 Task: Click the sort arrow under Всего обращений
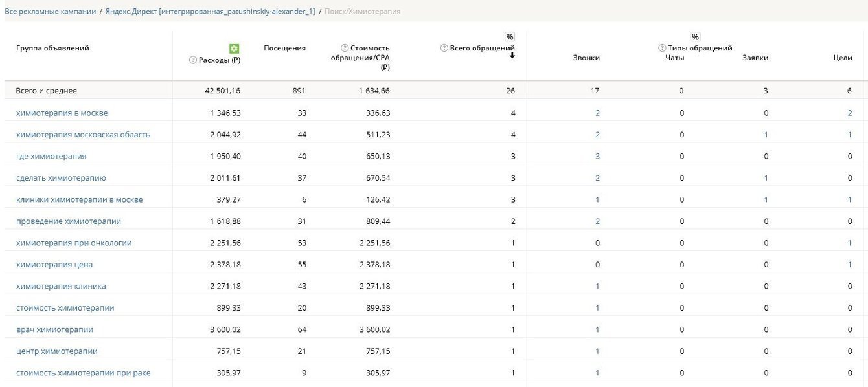click(512, 56)
